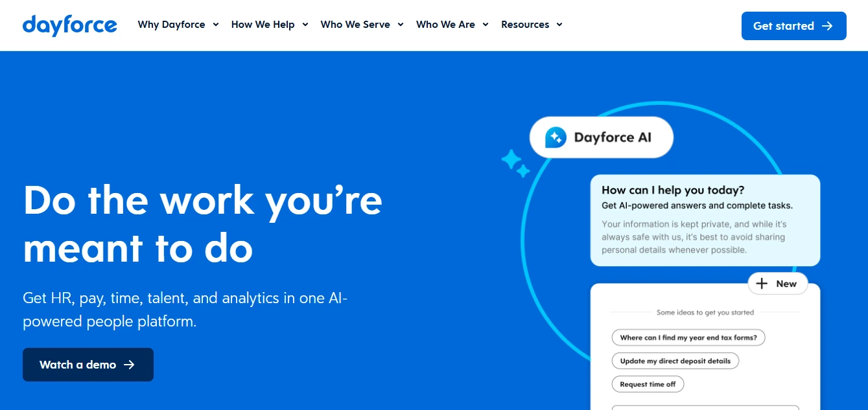Click the Get started button

793,26
